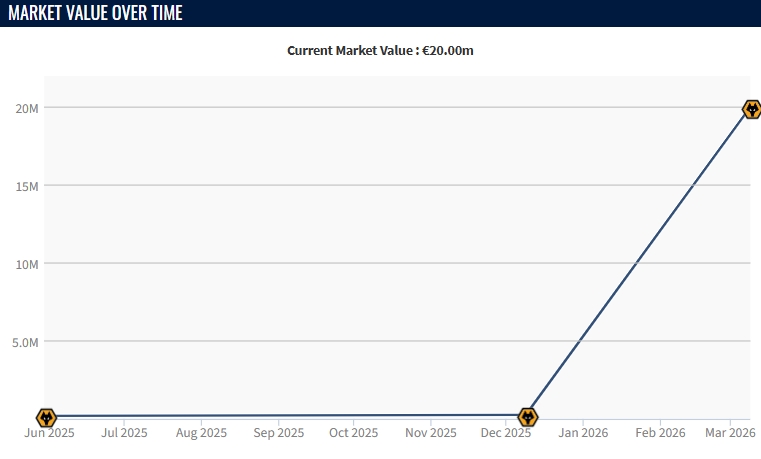Select the Oct 2025 axis label
Viewport: 761px width, 459px height.
tap(354, 434)
